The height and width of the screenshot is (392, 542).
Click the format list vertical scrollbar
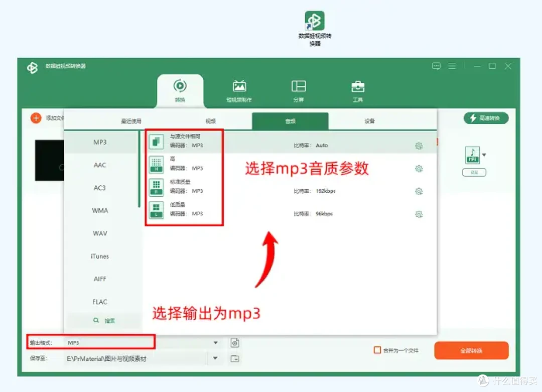(139, 169)
